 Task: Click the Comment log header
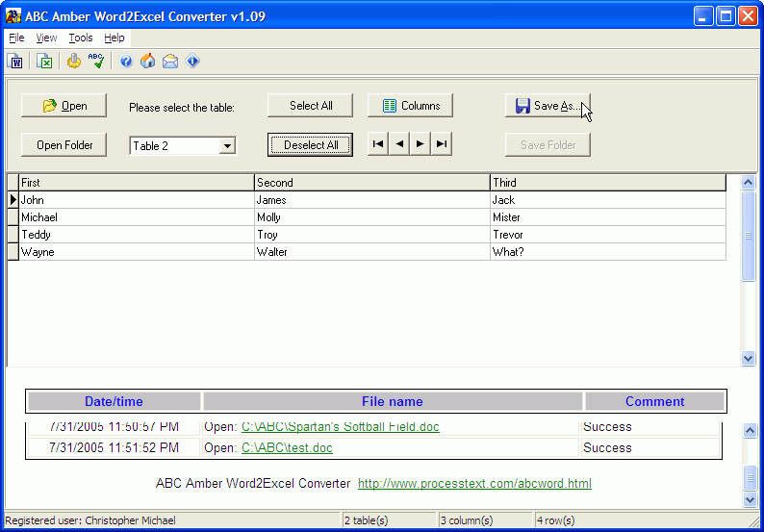coord(655,401)
